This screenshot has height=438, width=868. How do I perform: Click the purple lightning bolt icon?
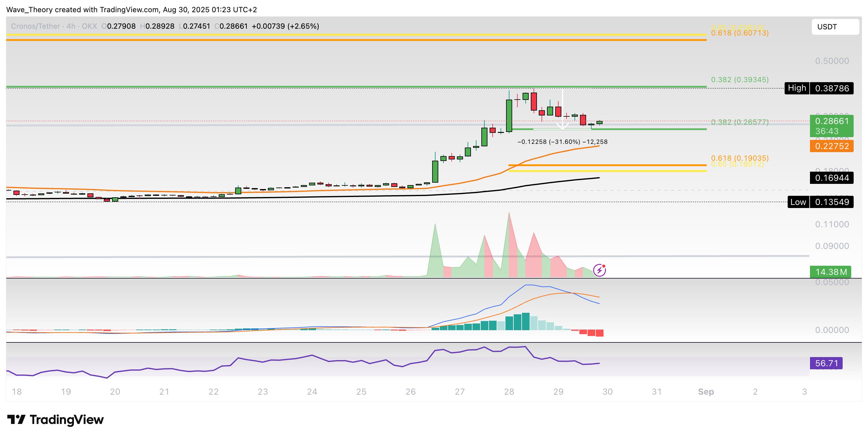(600, 270)
